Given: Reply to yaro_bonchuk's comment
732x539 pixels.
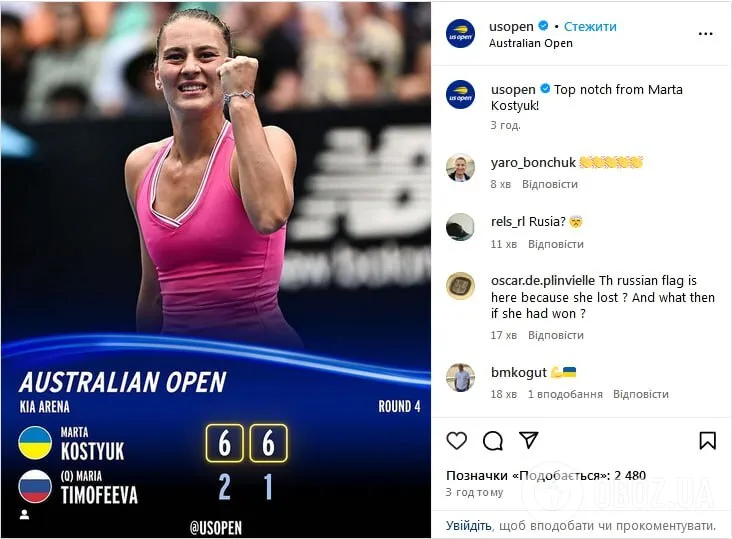Looking at the screenshot, I should pyautogui.click(x=549, y=184).
